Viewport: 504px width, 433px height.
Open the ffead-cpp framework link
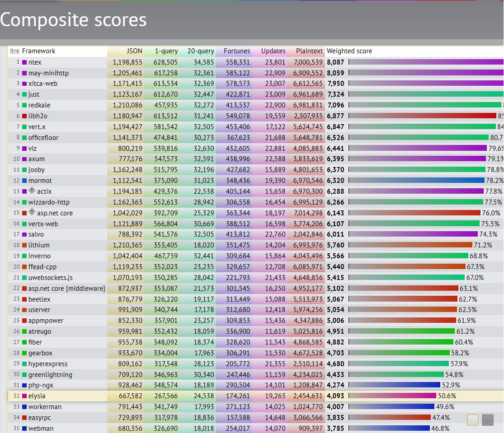(x=42, y=267)
